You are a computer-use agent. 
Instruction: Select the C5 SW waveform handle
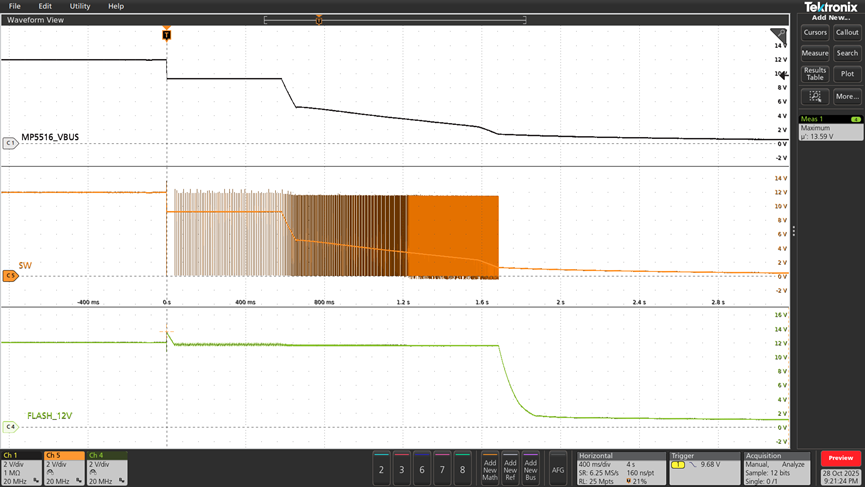point(10,275)
